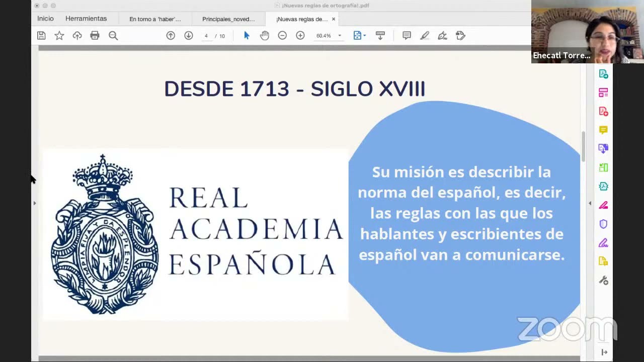Click the 'Su misión es describir la' text
644x362 pixels.
coord(461,172)
